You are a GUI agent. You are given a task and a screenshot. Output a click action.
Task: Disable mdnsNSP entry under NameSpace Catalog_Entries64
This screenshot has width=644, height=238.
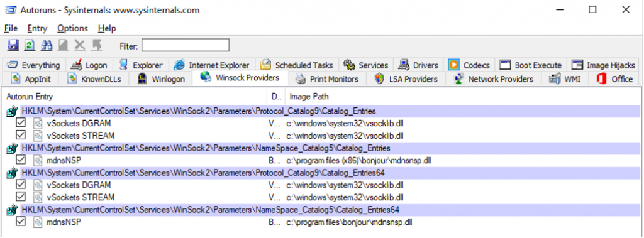(20, 221)
